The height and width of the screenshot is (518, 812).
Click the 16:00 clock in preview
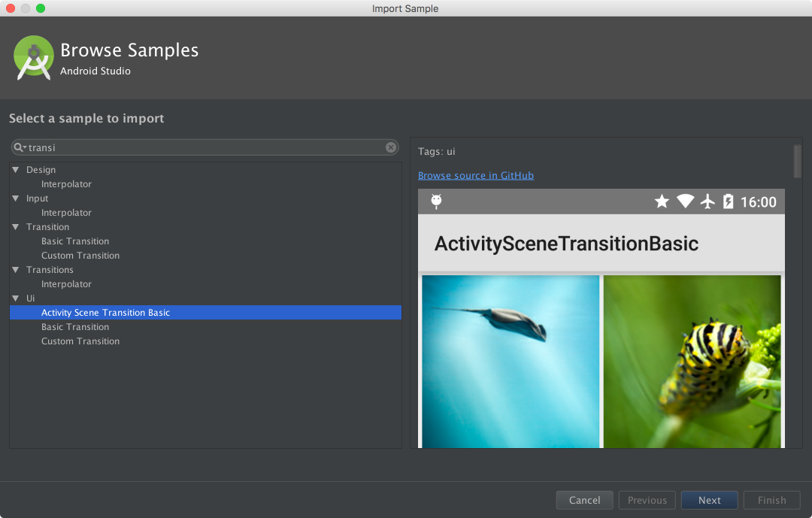tap(758, 202)
